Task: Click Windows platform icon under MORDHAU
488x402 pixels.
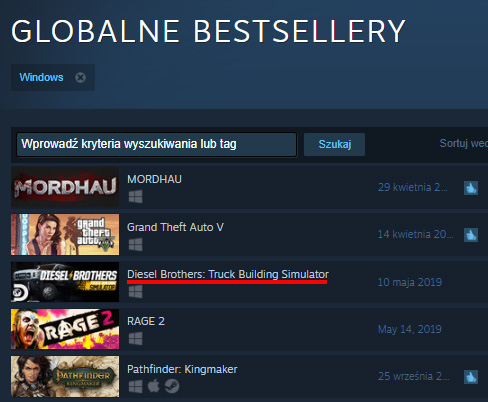Action: (x=135, y=197)
